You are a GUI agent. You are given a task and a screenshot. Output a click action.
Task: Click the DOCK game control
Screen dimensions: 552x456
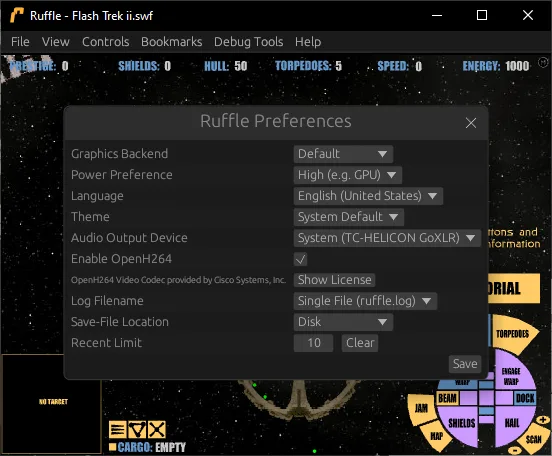[525, 398]
